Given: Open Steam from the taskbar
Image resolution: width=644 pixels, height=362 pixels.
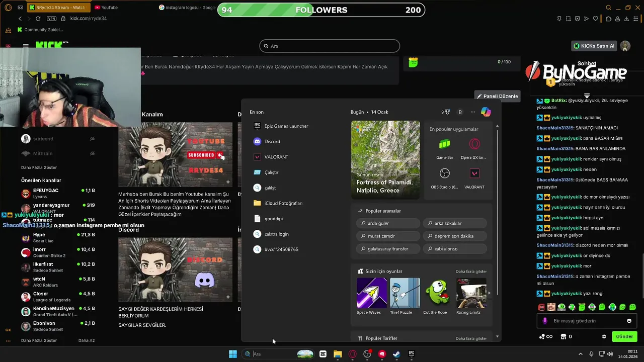Looking at the screenshot, I should [x=396, y=354].
